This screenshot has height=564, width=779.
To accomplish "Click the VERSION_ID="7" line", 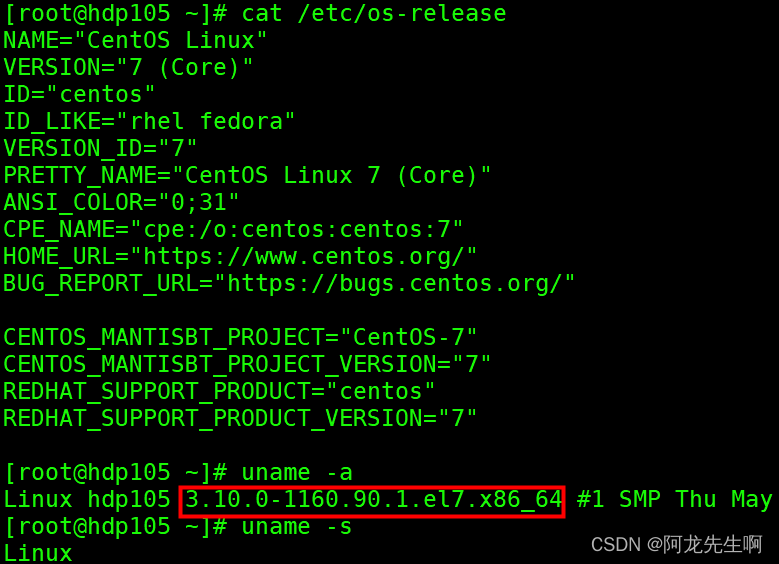I will pos(100,148).
